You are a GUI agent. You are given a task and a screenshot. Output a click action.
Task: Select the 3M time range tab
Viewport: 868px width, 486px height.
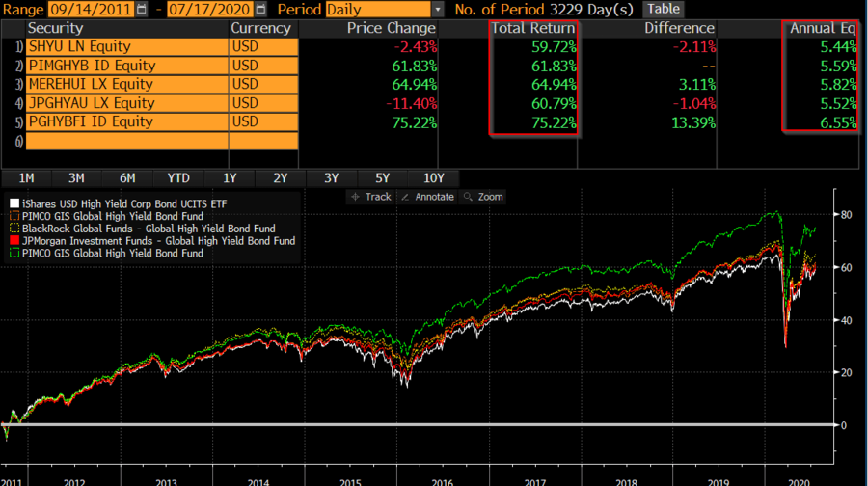pyautogui.click(x=76, y=178)
